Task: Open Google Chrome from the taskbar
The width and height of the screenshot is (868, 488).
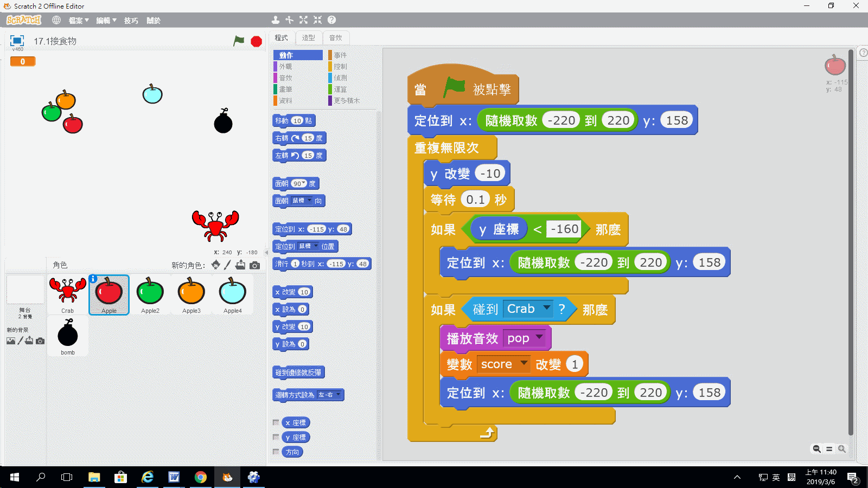Action: (201, 477)
